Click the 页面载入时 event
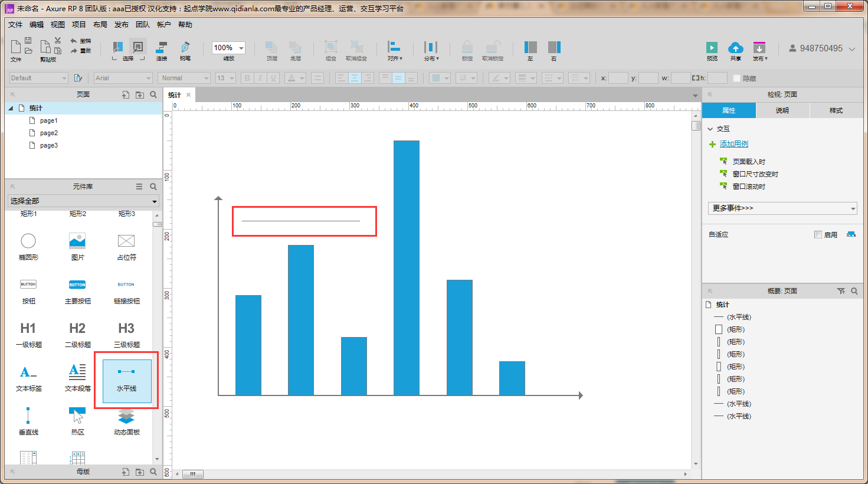The height and width of the screenshot is (484, 868). pos(749,162)
